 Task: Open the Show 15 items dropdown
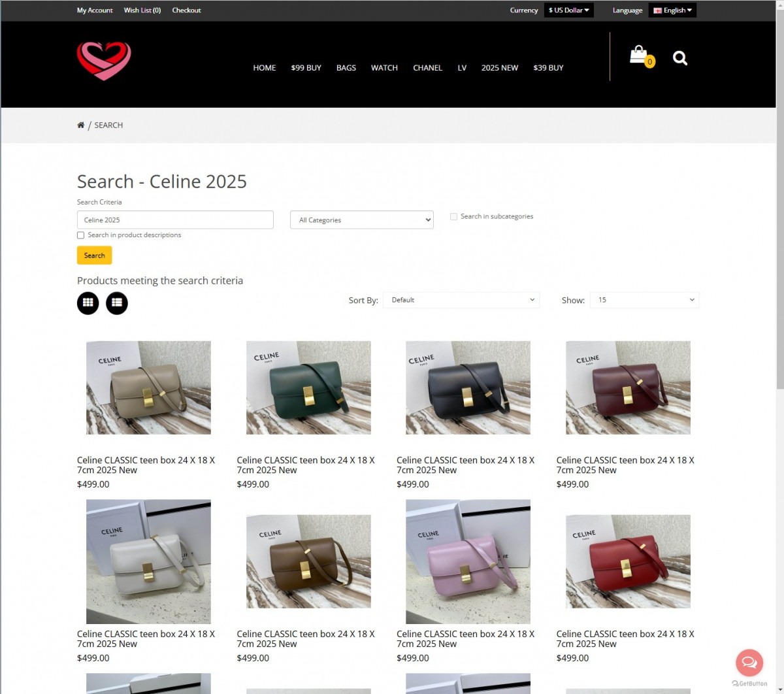point(644,300)
